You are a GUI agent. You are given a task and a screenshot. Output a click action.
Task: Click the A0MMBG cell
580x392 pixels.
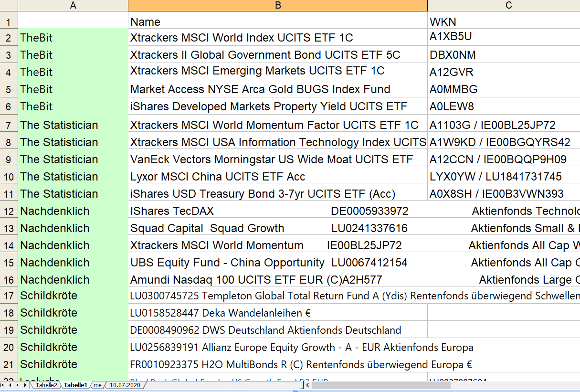(x=504, y=89)
